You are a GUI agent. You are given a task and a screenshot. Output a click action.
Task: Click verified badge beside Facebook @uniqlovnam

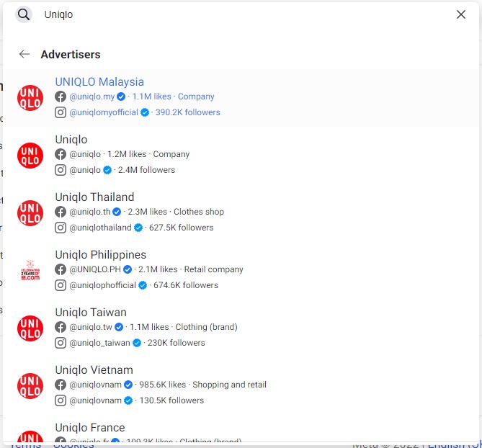pyautogui.click(x=128, y=385)
